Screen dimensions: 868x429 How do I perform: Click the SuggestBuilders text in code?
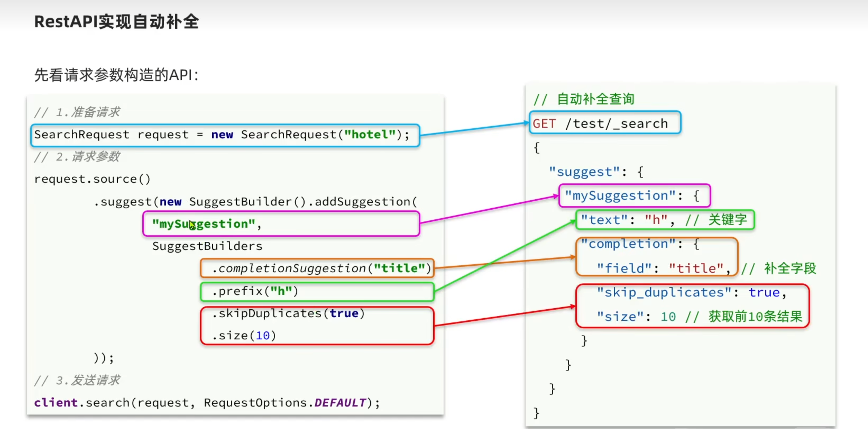click(x=207, y=246)
